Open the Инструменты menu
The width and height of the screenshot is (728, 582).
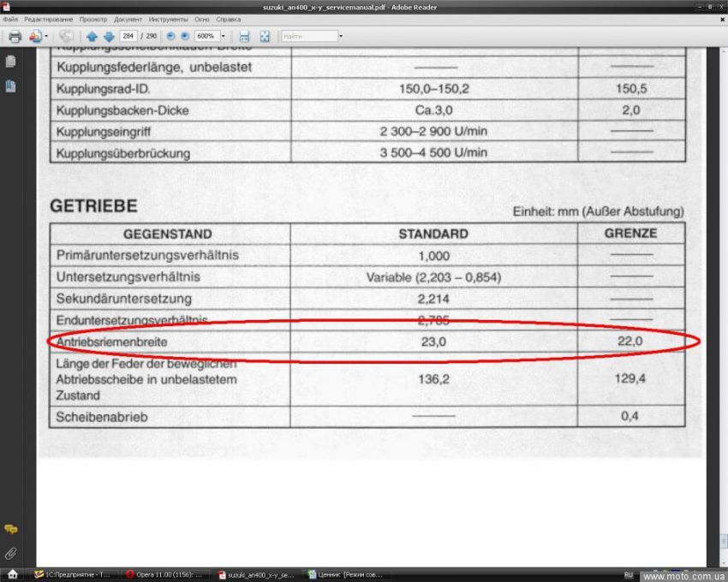pyautogui.click(x=168, y=19)
